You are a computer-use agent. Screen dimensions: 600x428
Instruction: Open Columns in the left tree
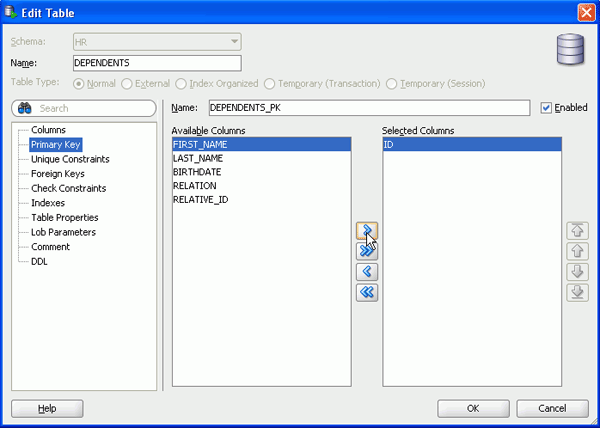point(48,130)
